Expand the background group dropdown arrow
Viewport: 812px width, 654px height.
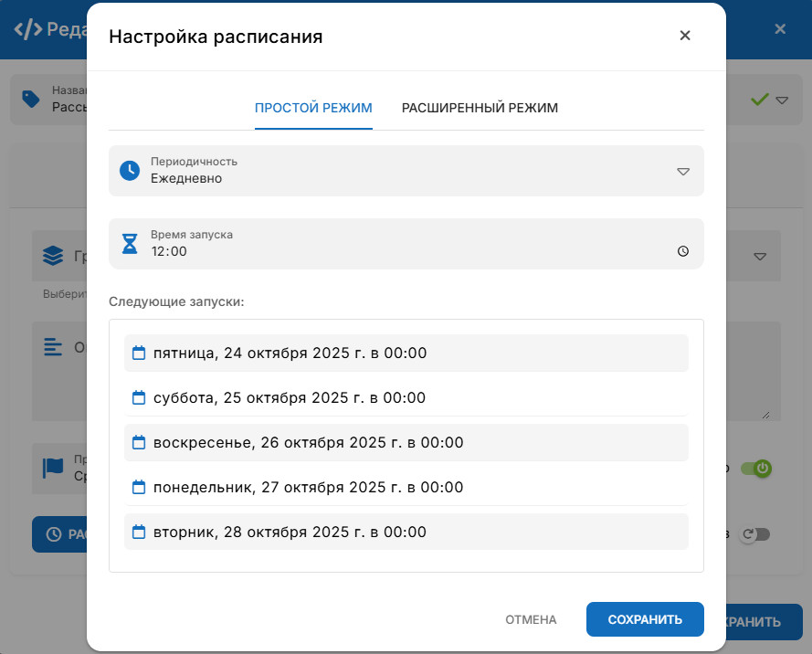click(x=760, y=257)
